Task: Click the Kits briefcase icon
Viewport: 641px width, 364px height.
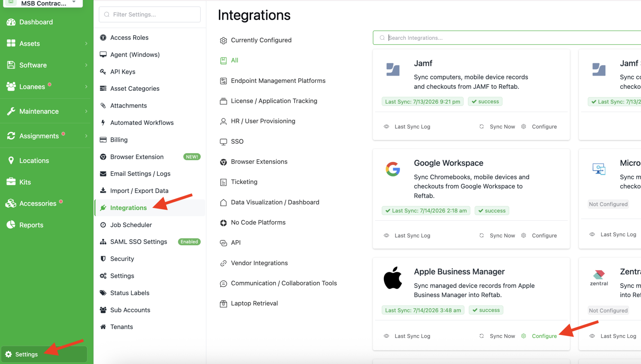Action: (11, 182)
